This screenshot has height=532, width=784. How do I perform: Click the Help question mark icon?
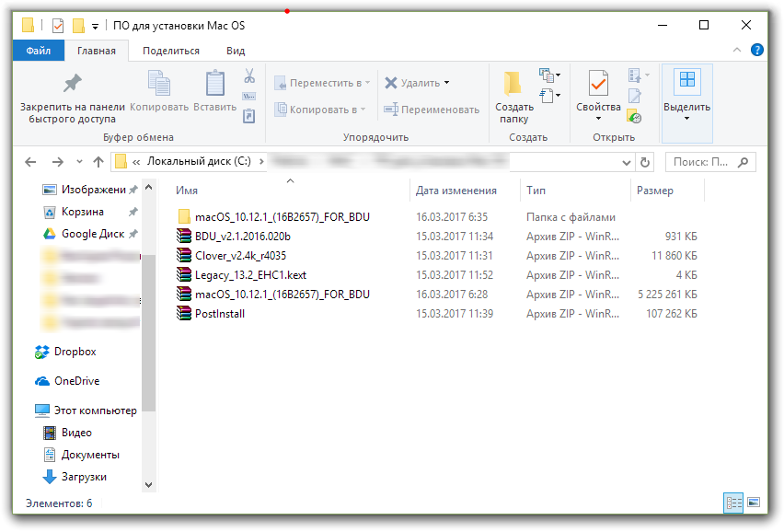pyautogui.click(x=756, y=51)
